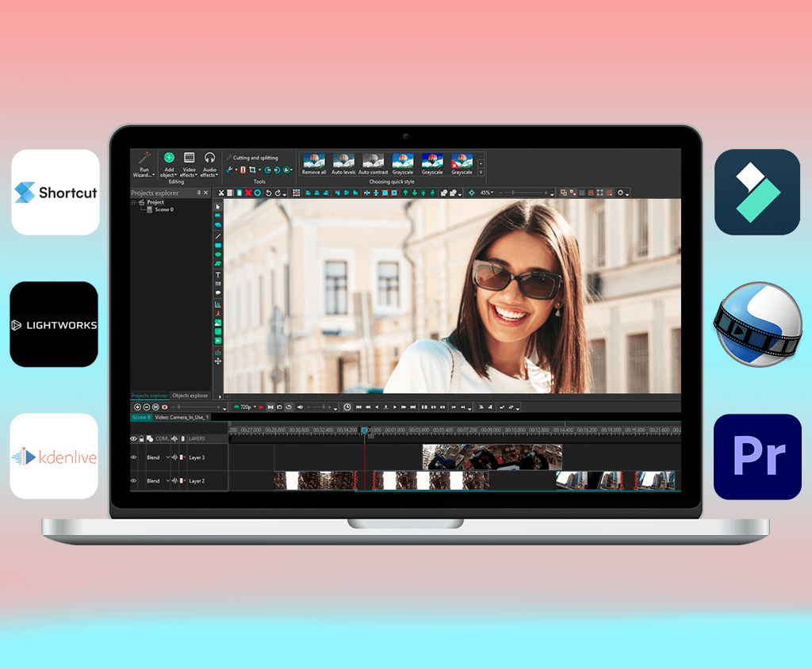Toggle the lock icon in layers header
The width and height of the screenshot is (812, 669).
(x=141, y=438)
